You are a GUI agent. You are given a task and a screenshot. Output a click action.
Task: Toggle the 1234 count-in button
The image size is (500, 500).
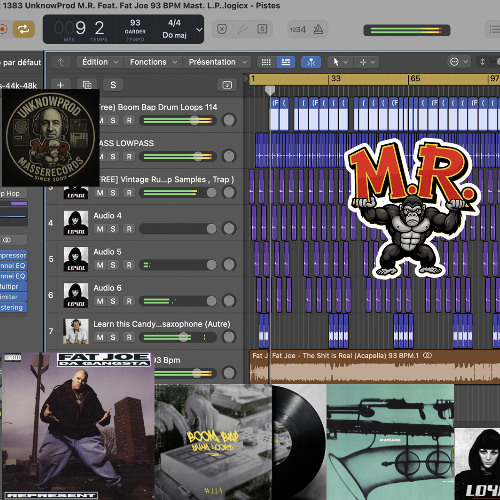coord(298,30)
